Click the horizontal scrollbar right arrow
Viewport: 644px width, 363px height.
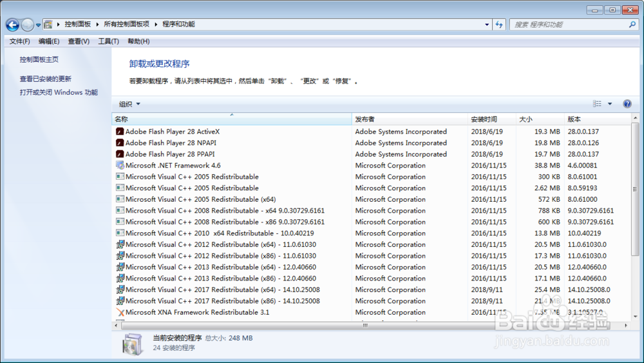pyautogui.click(x=626, y=326)
